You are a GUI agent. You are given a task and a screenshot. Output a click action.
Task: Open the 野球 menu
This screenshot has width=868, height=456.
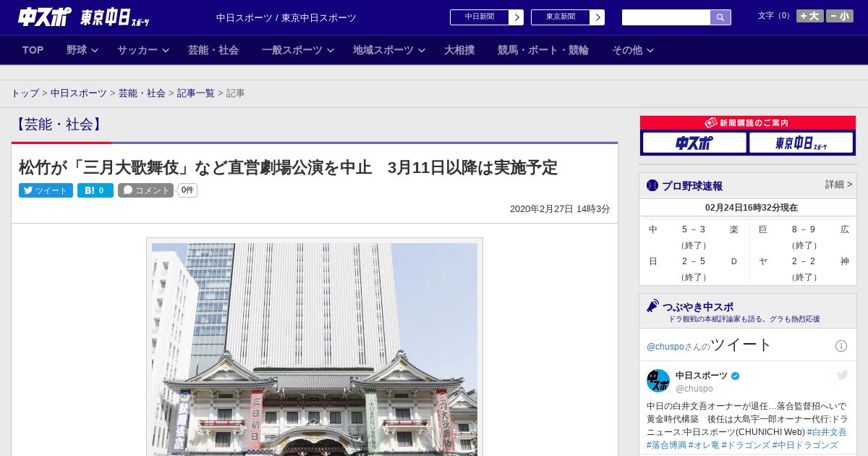[77, 50]
